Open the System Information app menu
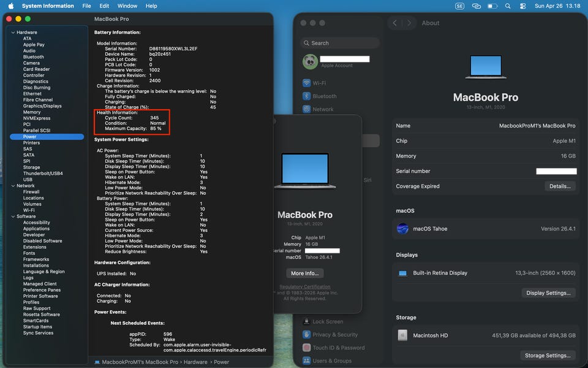 coord(48,6)
